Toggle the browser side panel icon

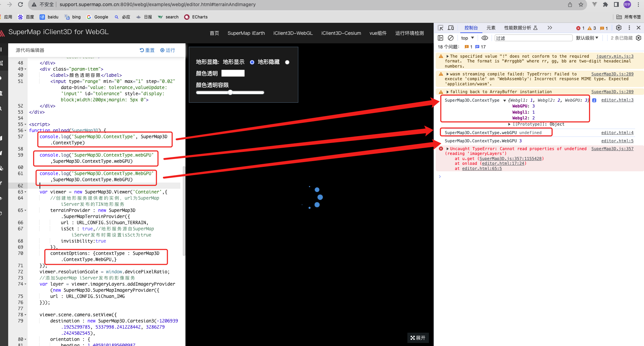pos(616,4)
